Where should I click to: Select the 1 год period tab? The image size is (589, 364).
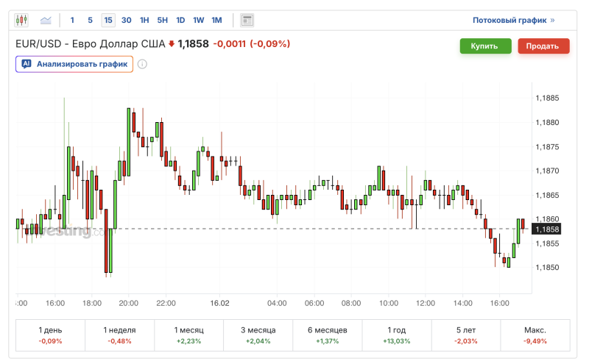click(x=396, y=335)
